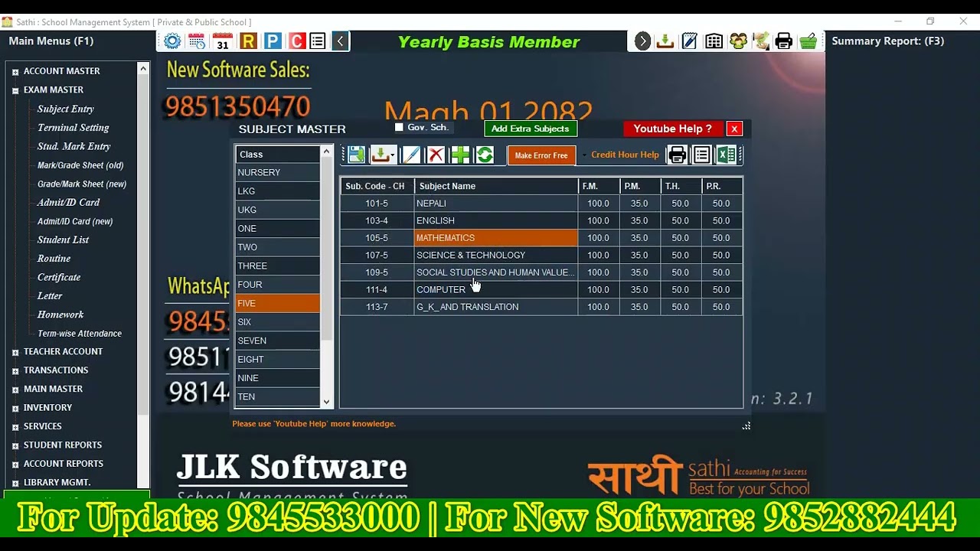This screenshot has height=551, width=980.
Task: Open small dropdown arrow before Credit Hour Help
Action: [x=584, y=155]
